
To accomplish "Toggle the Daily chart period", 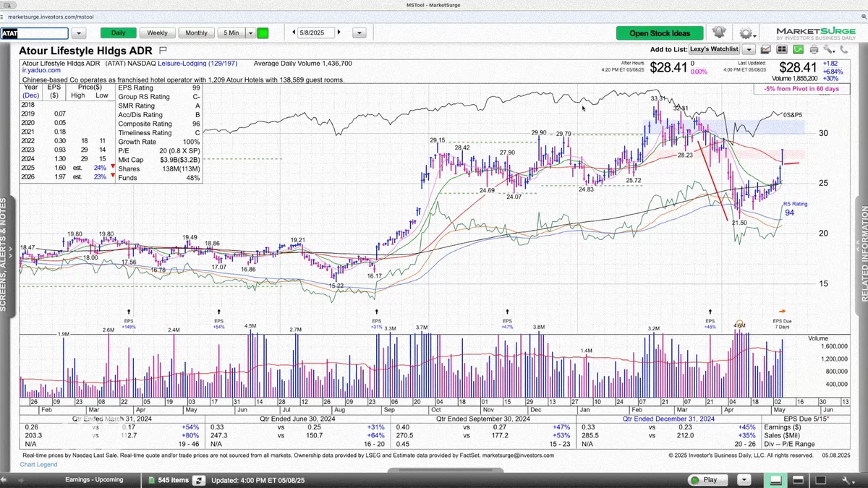I will [118, 33].
